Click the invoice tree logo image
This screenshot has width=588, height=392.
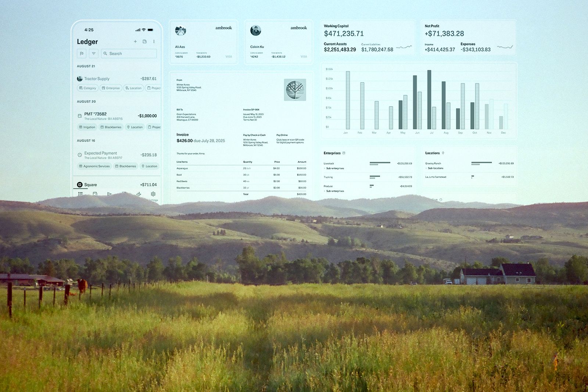pyautogui.click(x=295, y=90)
